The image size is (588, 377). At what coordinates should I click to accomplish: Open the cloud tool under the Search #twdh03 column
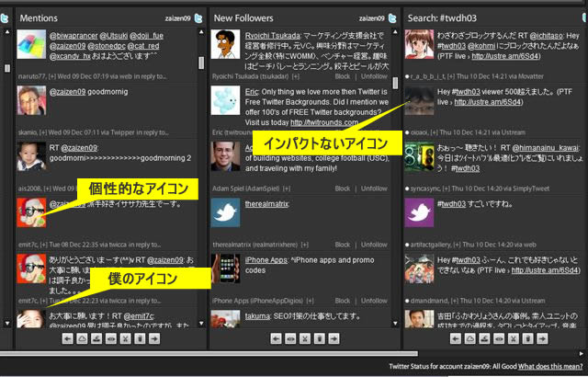(469, 338)
